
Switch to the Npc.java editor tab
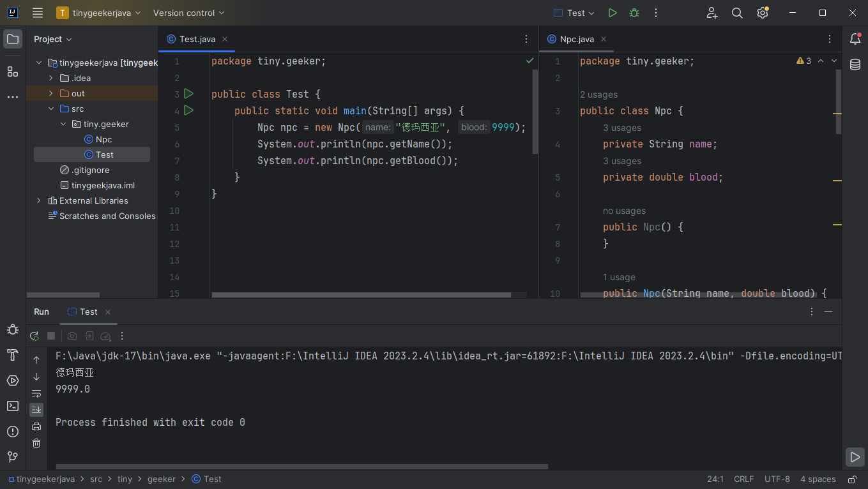point(577,39)
